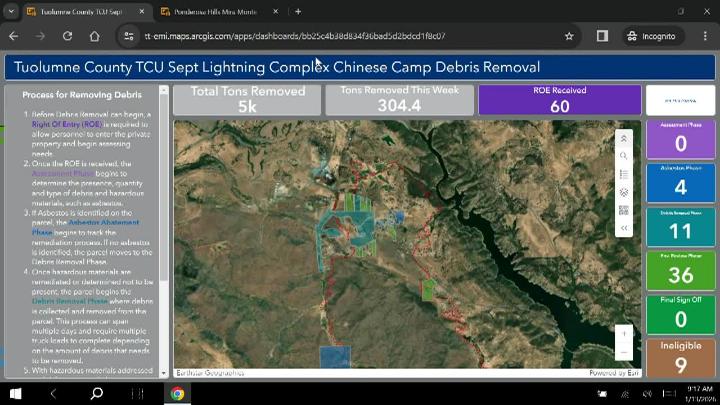The height and width of the screenshot is (405, 720).
Task: Toggle the browser side panel
Action: [x=602, y=36]
